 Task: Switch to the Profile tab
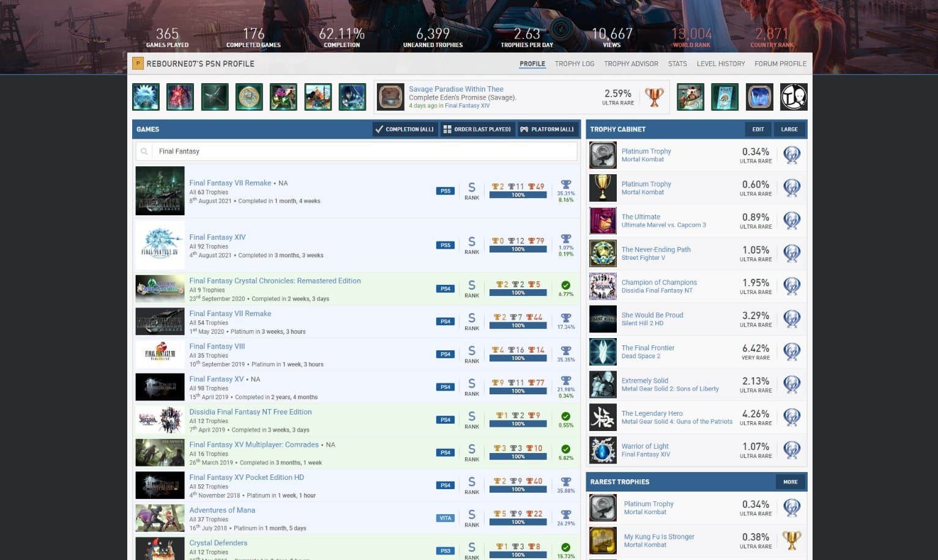coord(532,64)
